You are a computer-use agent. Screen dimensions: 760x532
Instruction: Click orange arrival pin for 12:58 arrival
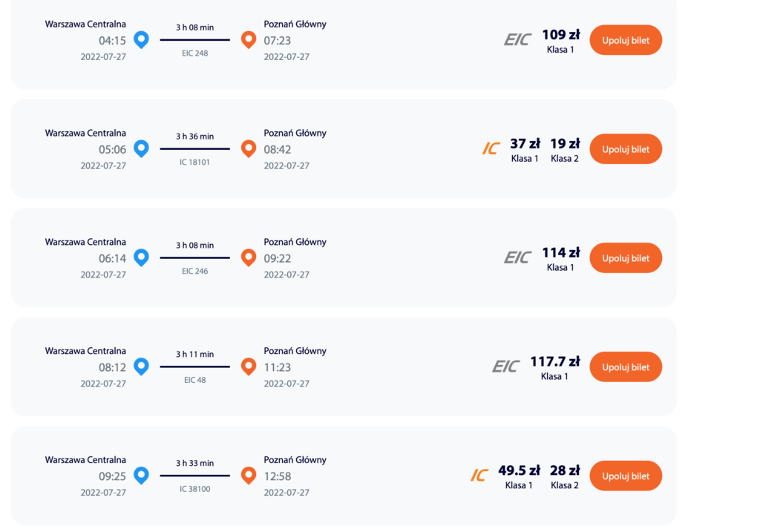[249, 475]
